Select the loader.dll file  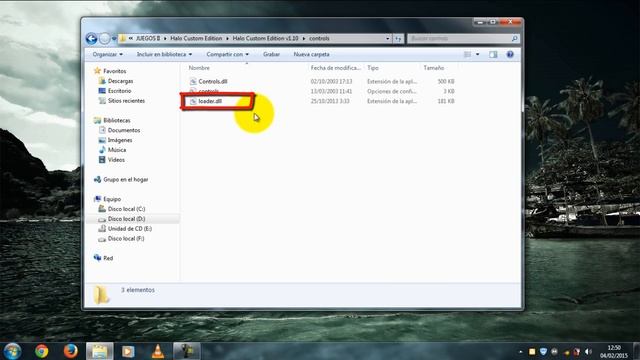(210, 101)
